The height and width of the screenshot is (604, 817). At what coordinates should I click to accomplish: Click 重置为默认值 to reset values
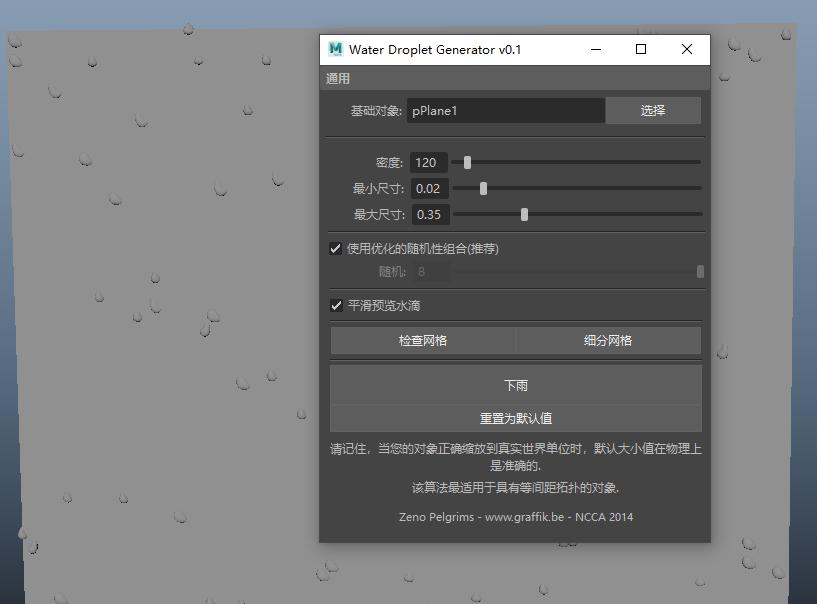coord(515,419)
